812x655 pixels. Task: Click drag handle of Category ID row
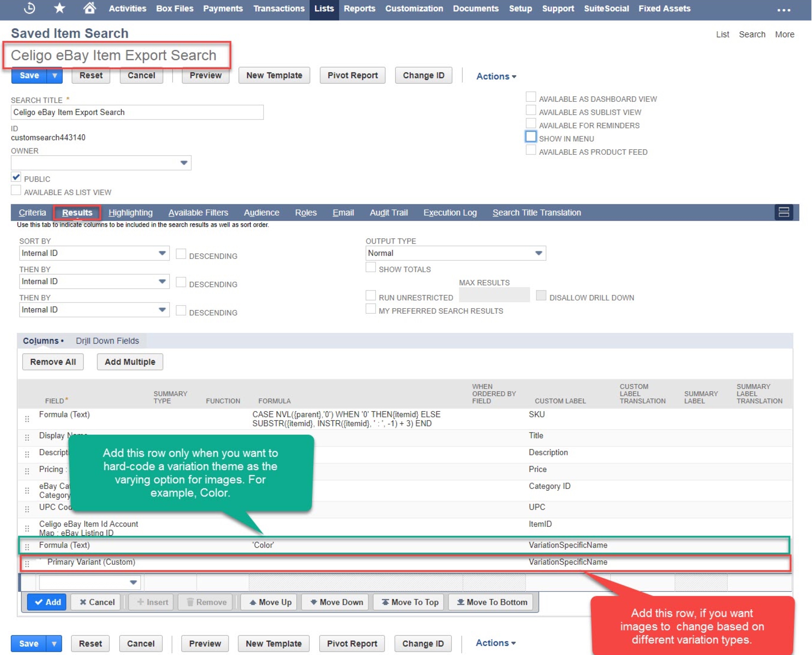coord(27,490)
